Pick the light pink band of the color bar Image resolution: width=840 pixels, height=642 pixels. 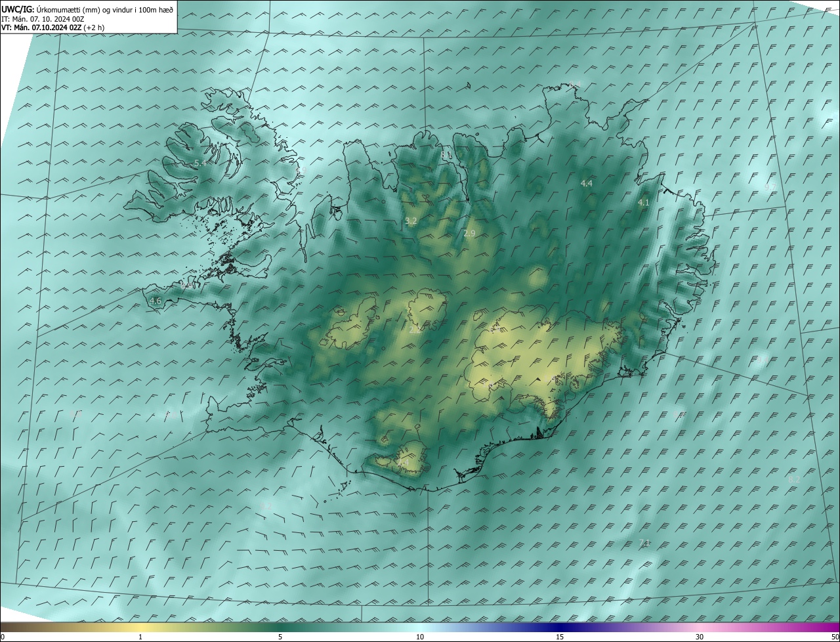click(700, 627)
